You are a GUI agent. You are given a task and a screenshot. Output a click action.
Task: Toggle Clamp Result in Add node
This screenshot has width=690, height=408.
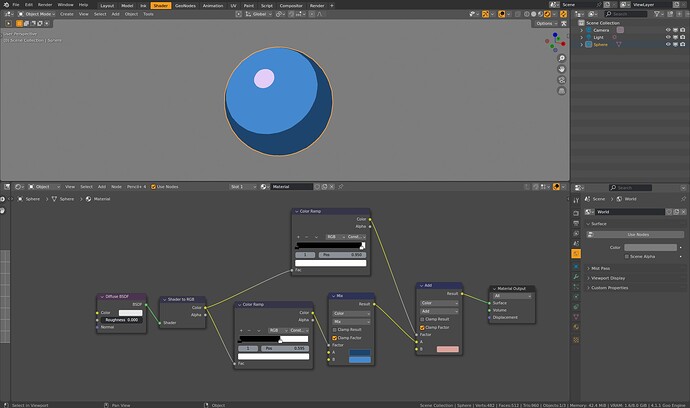click(x=422, y=319)
